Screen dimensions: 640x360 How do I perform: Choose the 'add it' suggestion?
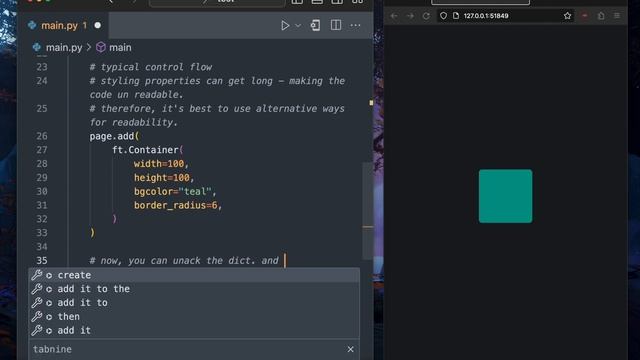click(194, 331)
